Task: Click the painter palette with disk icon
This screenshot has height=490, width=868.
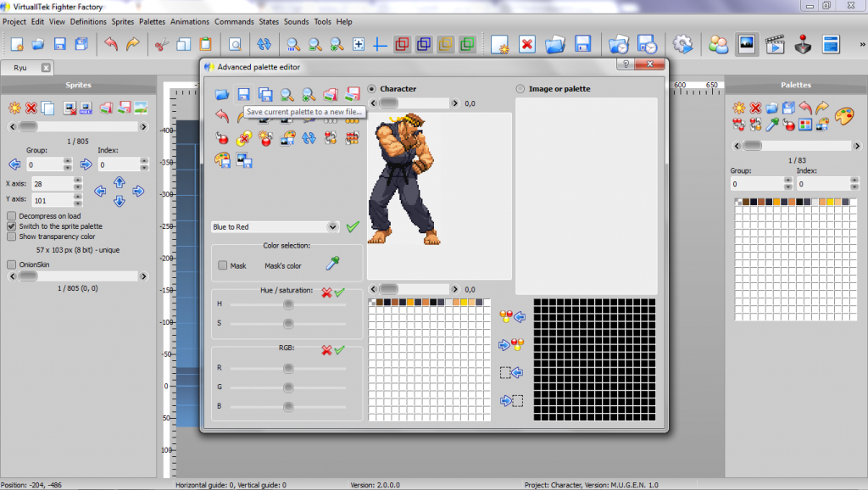Action: (x=222, y=160)
